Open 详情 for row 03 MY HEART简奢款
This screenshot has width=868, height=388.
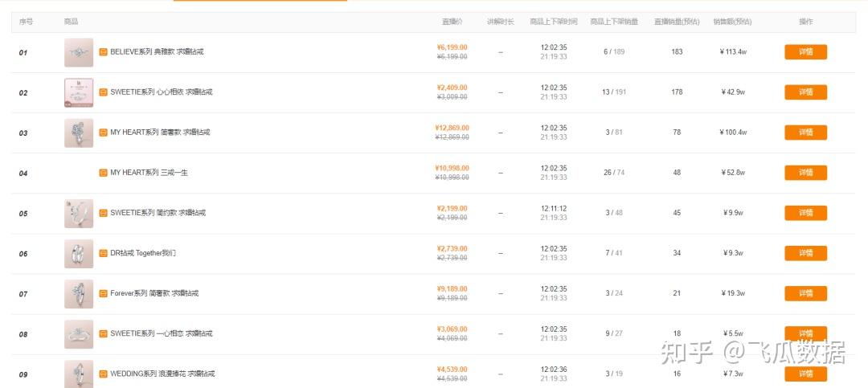coord(805,133)
